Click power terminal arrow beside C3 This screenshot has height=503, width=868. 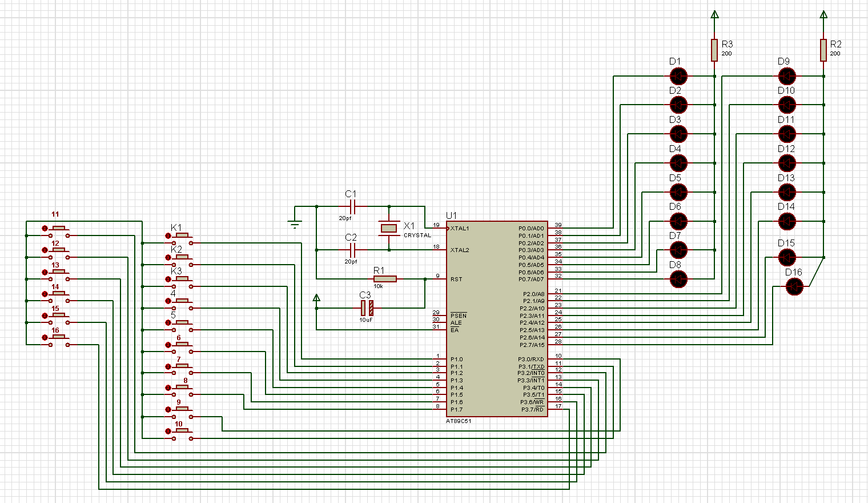316,298
